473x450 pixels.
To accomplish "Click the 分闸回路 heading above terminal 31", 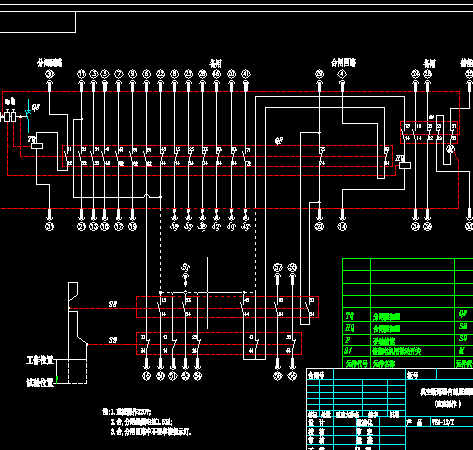I will coord(49,62).
